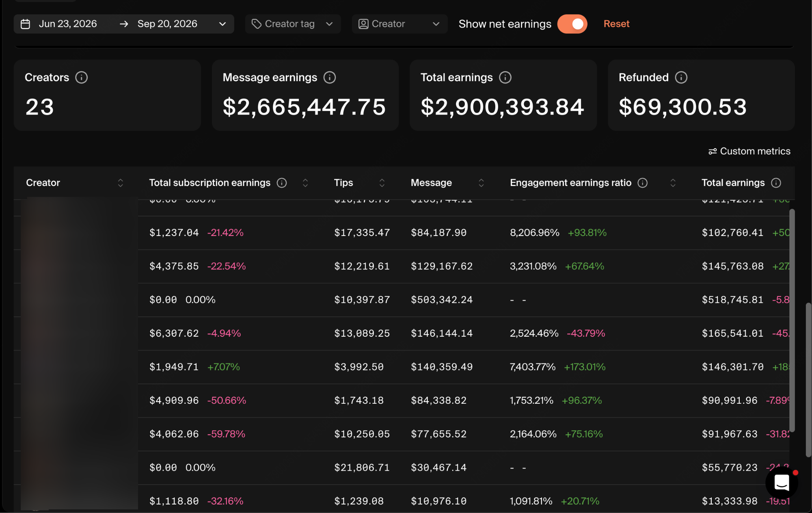Click the page vertical scrollbar thumb
The height and width of the screenshot is (513, 812).
(x=808, y=380)
